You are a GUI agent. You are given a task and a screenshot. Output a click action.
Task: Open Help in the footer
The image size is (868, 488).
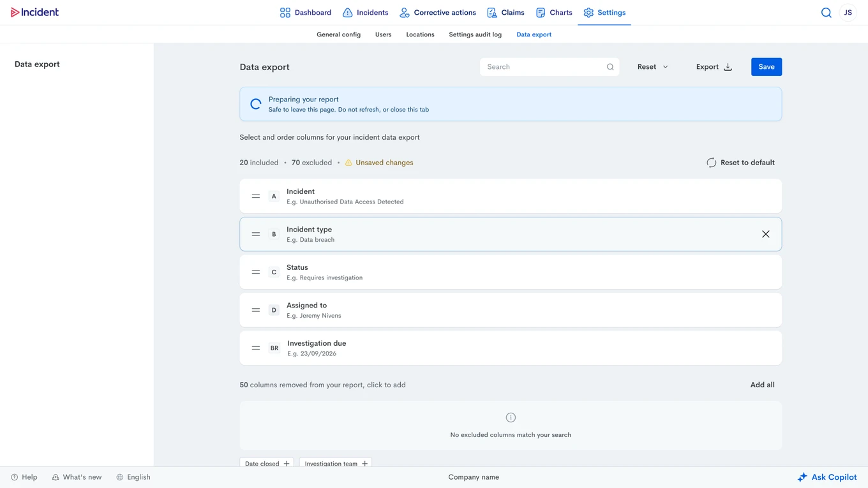point(24,477)
